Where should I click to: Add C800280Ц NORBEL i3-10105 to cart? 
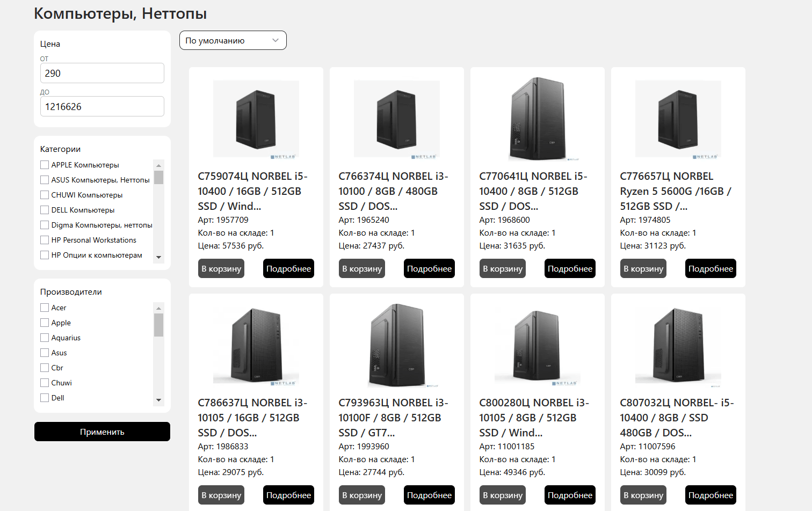click(503, 495)
